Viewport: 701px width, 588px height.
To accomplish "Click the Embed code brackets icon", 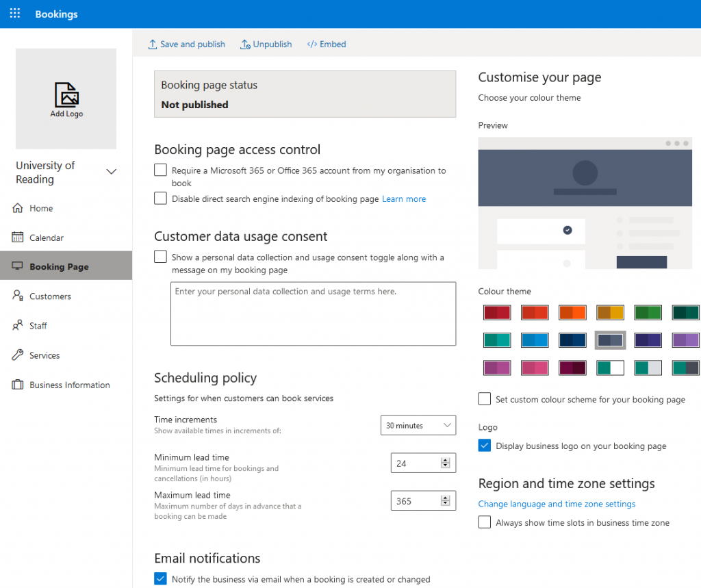I will pos(311,44).
